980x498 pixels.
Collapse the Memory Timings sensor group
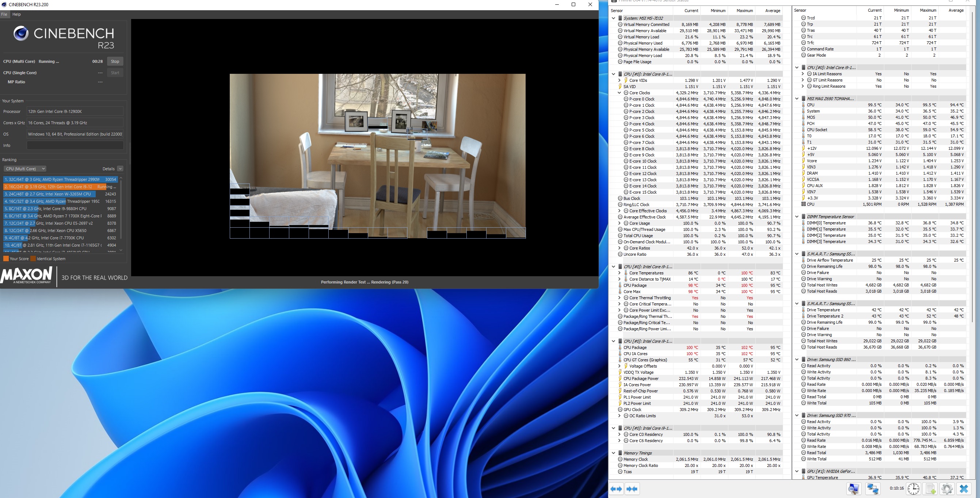pos(613,453)
